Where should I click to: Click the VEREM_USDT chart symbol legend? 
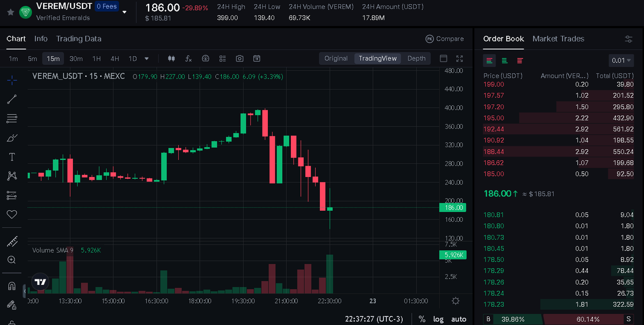(78, 77)
